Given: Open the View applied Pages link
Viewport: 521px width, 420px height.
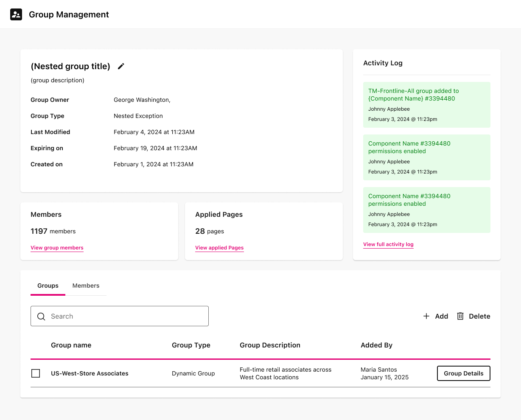Looking at the screenshot, I should pos(219,248).
